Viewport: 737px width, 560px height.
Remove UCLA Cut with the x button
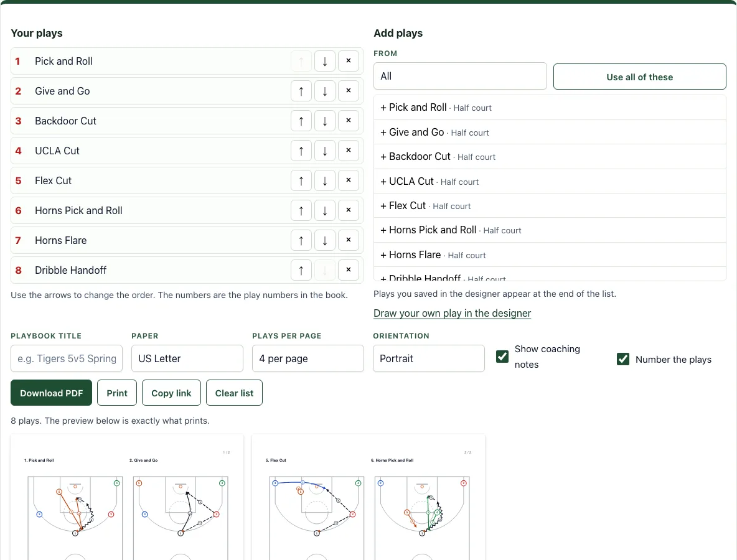click(349, 151)
